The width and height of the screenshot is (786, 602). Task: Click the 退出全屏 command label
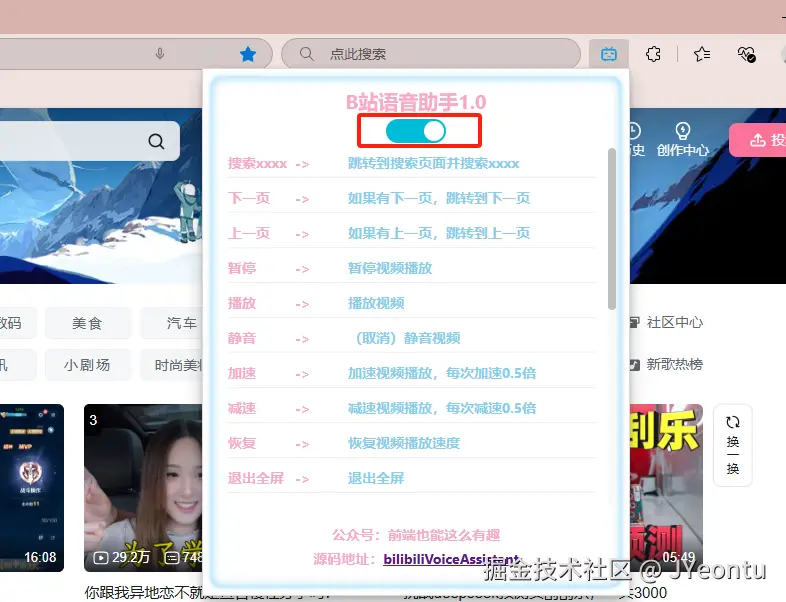[x=256, y=478]
